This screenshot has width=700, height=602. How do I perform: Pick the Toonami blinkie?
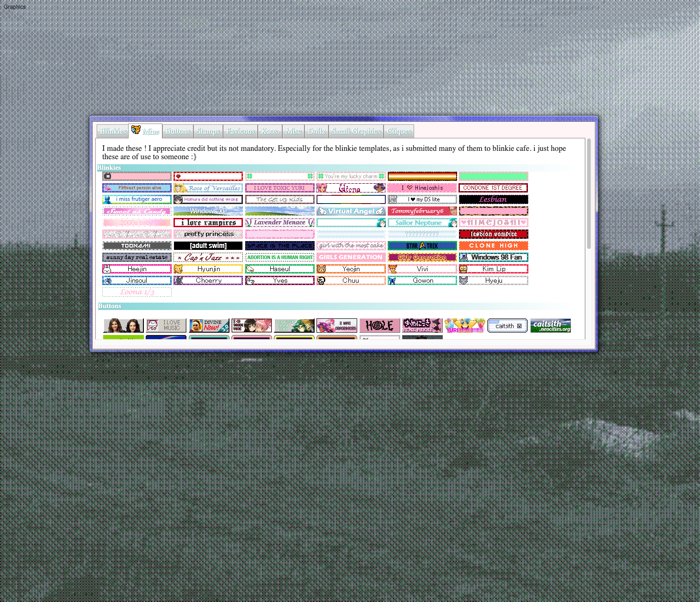point(136,246)
